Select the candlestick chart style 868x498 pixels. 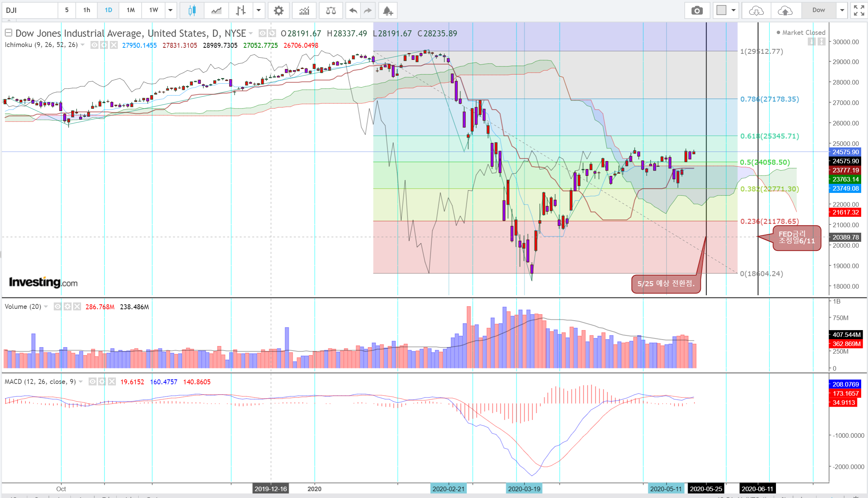click(x=192, y=10)
